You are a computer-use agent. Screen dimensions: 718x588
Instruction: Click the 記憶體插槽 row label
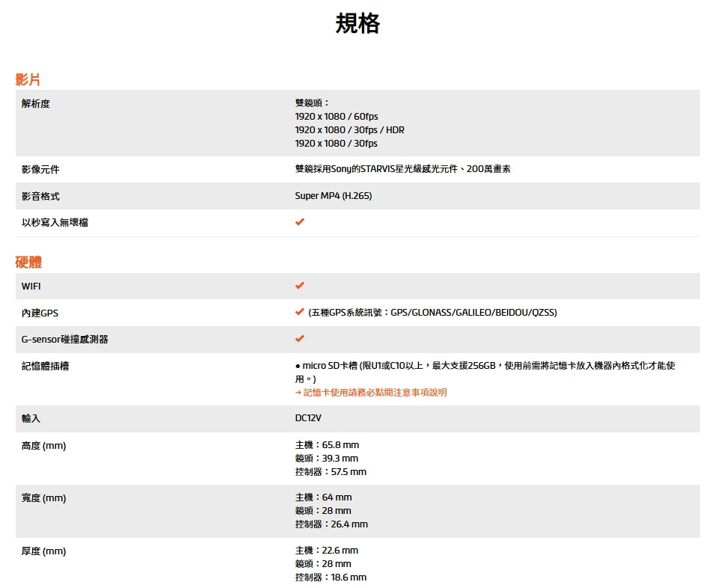coord(46,366)
